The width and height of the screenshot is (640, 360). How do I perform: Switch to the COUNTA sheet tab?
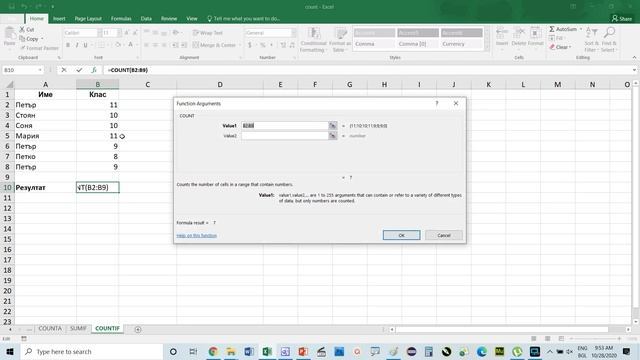coord(50,329)
